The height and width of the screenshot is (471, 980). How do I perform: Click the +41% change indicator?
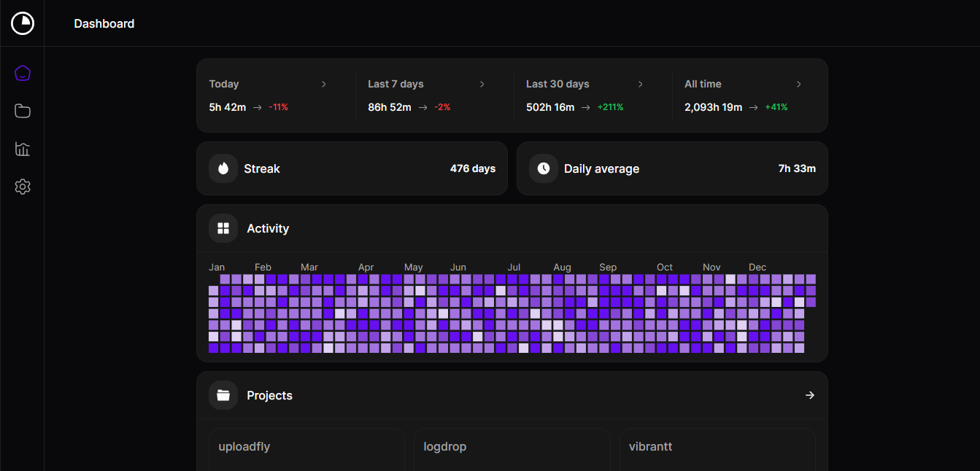tap(776, 107)
